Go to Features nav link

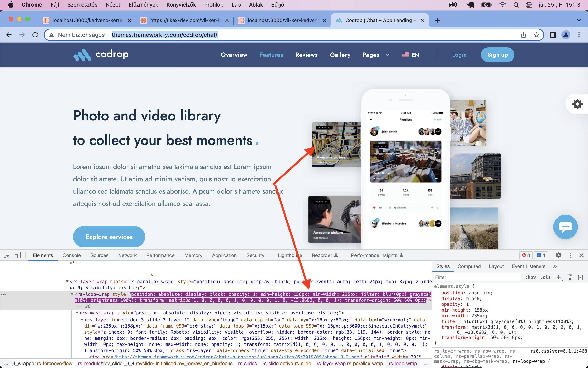271,55
